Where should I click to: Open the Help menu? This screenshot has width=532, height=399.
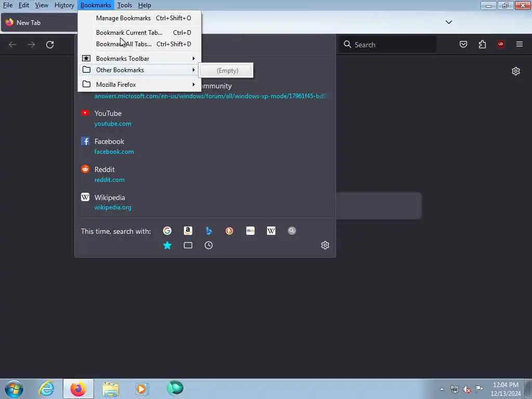pyautogui.click(x=144, y=5)
